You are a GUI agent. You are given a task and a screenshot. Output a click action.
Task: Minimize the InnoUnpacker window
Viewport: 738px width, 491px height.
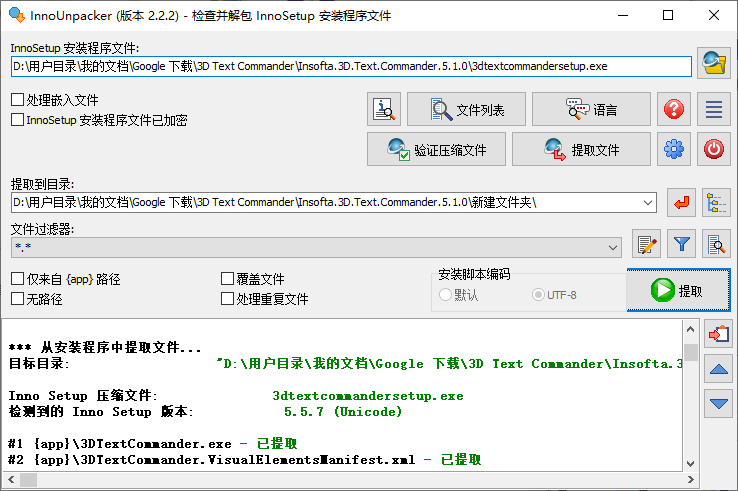tap(623, 16)
